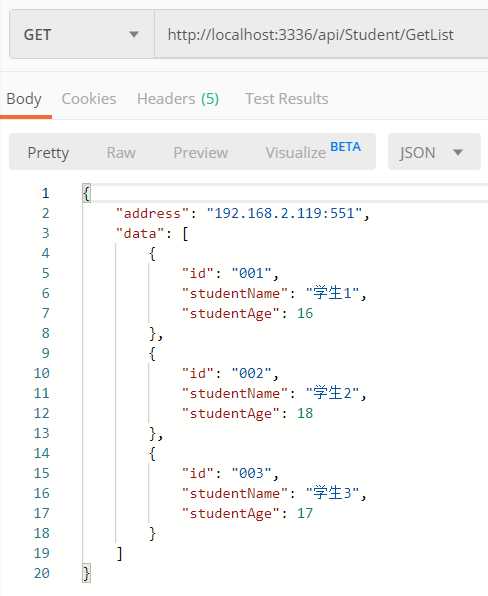Open the Cookies response tab
This screenshot has height=596, width=488.
click(x=89, y=99)
